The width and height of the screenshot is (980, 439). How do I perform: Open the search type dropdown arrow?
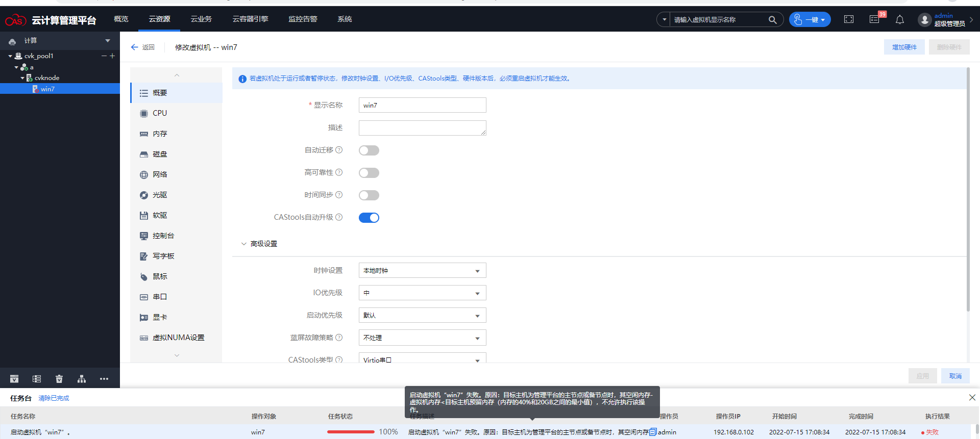click(664, 19)
